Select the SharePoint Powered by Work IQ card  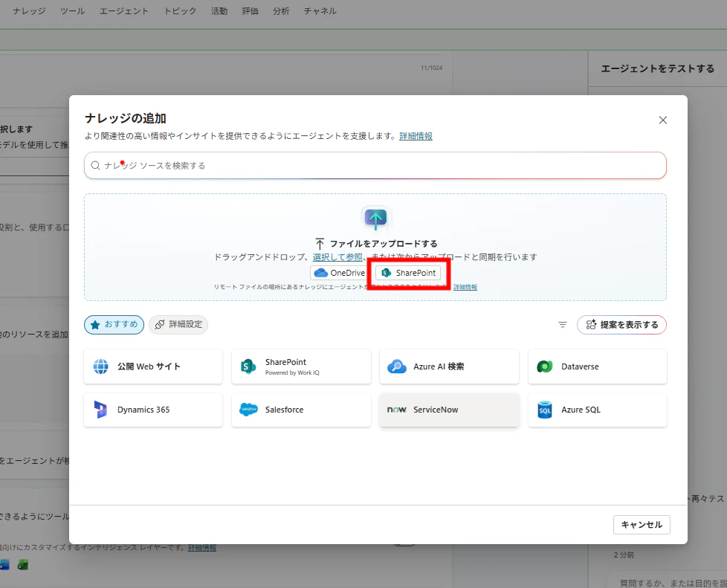301,366
